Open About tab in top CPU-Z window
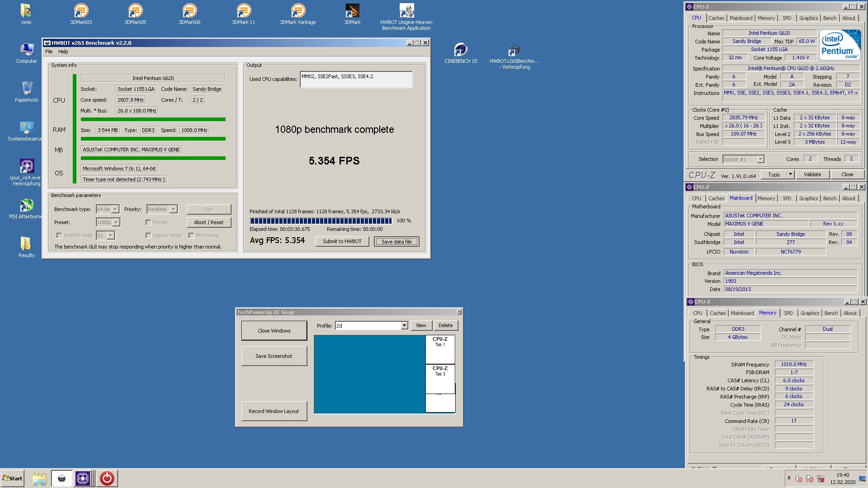The height and width of the screenshot is (488, 868). click(849, 18)
